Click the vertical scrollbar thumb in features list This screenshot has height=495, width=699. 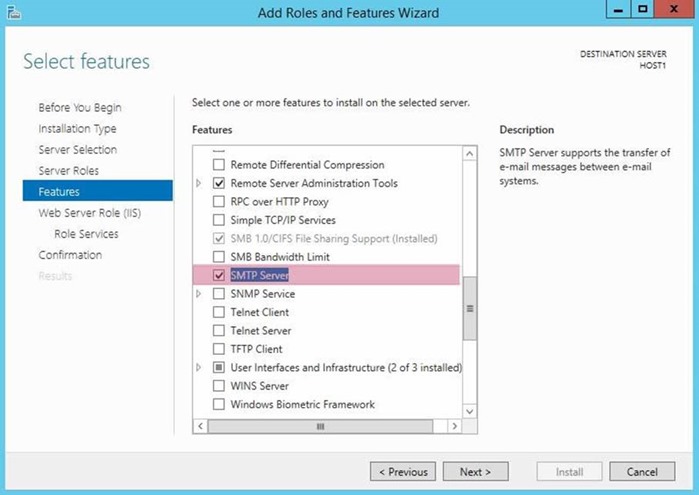coord(469,309)
